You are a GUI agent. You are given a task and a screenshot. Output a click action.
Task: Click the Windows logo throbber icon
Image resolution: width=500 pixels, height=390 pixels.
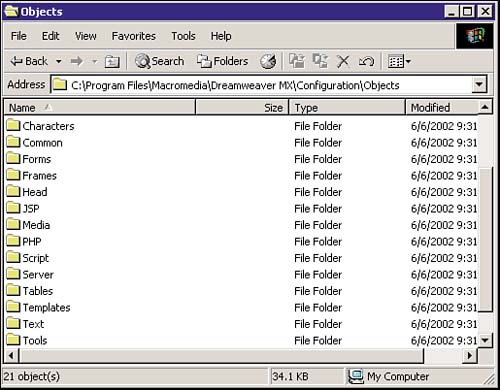(x=475, y=36)
